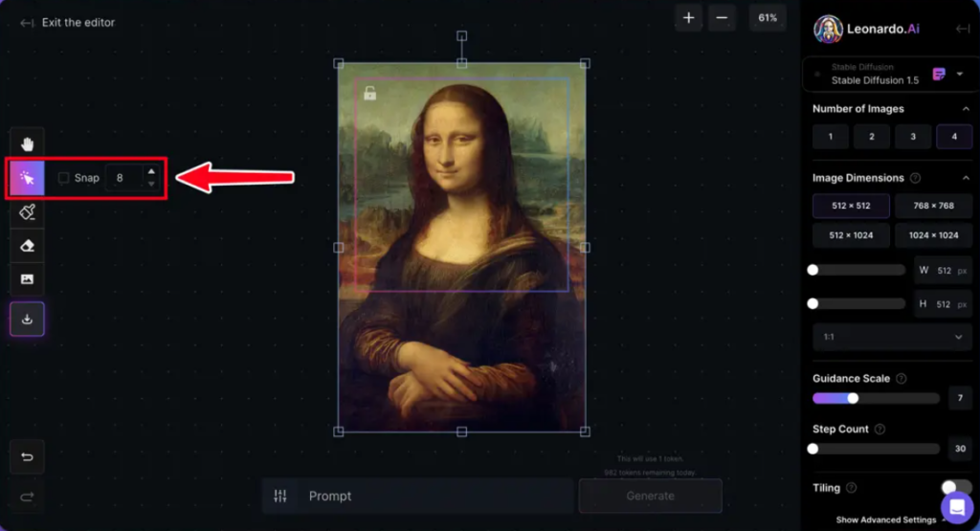Click the back arrow beside Exit the editor
Image resolution: width=980 pixels, height=531 pixels.
(26, 23)
